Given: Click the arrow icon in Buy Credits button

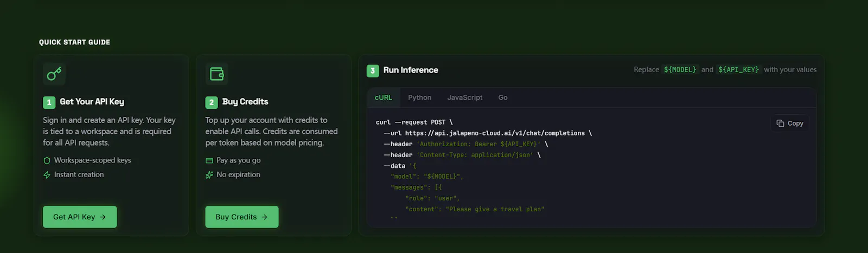Looking at the screenshot, I should (265, 217).
